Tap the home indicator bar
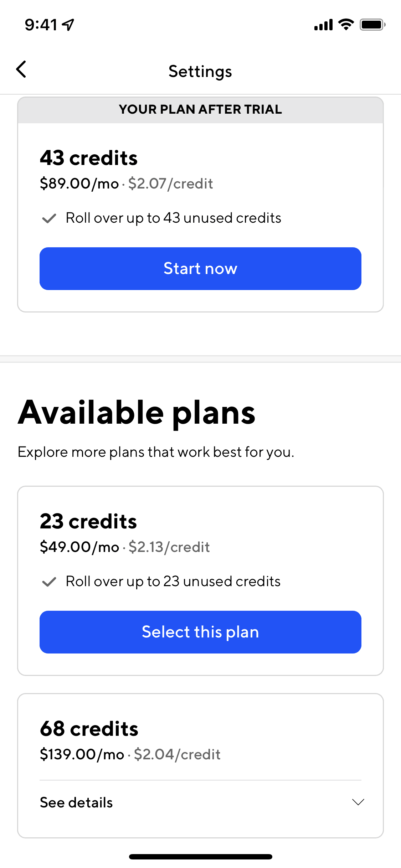This screenshot has width=401, height=868. click(200, 857)
